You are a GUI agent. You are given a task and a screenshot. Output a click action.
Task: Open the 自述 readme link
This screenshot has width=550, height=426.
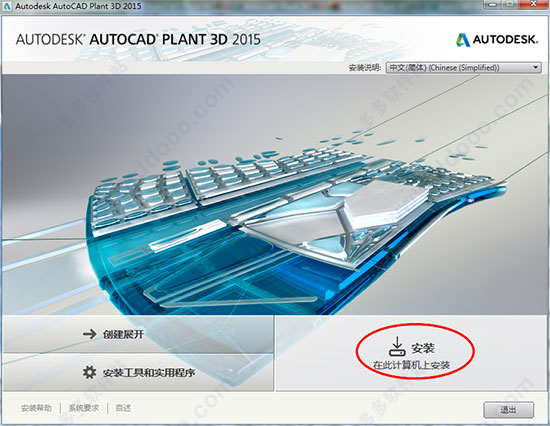123,408
